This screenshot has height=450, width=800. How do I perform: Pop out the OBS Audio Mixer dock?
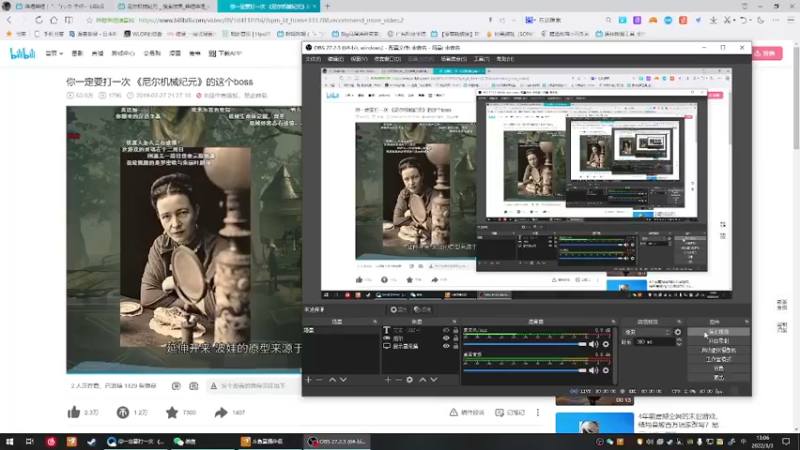(x=613, y=322)
